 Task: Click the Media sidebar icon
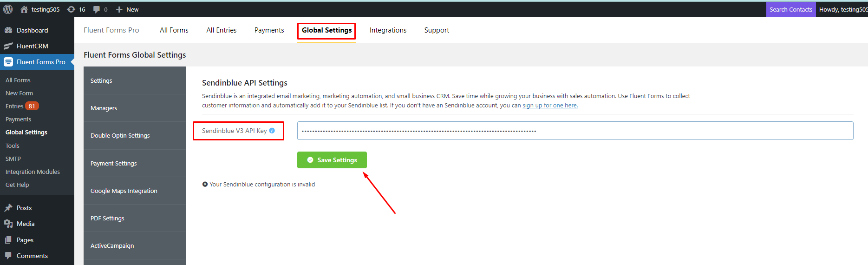coord(8,224)
